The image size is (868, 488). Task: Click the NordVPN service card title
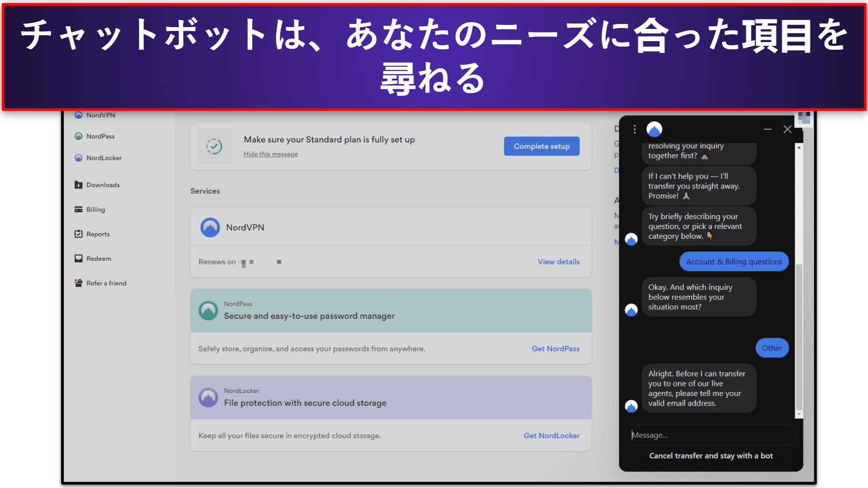[x=245, y=227]
